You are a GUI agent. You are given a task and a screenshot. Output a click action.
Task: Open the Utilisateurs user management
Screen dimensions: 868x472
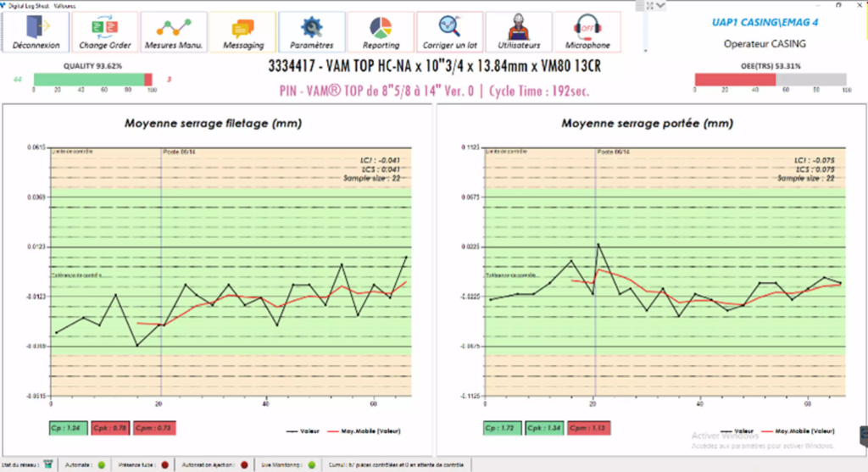518,32
